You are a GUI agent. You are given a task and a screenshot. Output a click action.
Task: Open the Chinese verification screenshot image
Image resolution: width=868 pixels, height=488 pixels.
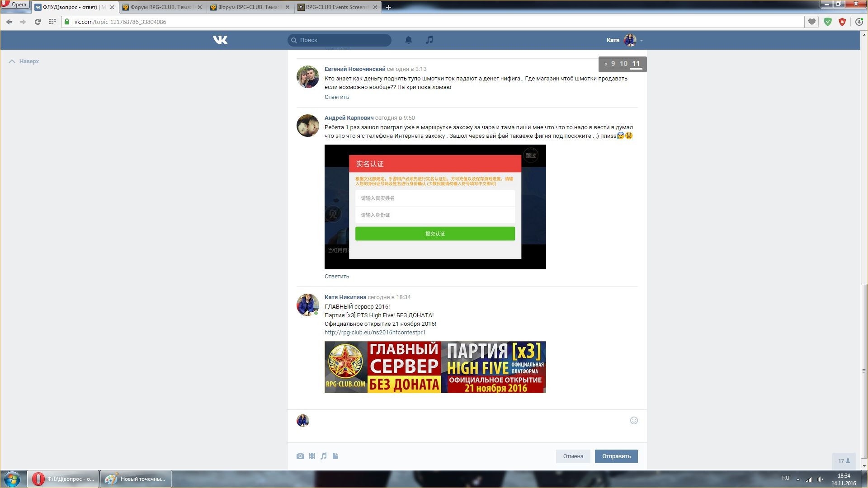coord(435,207)
